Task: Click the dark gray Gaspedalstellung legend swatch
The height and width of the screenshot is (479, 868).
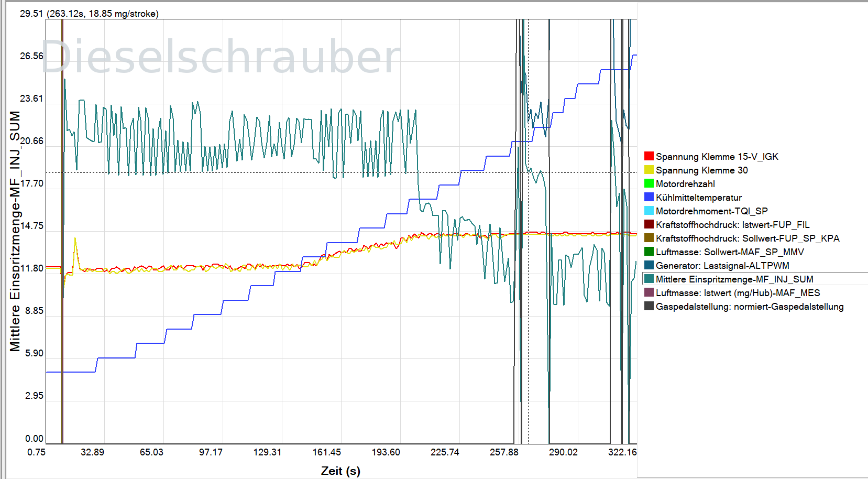Action: (x=649, y=307)
